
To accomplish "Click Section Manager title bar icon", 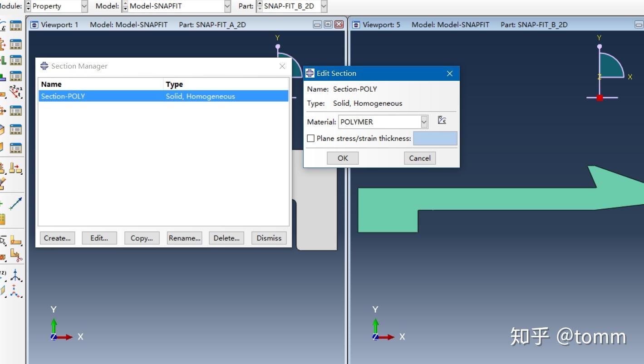I will [44, 66].
